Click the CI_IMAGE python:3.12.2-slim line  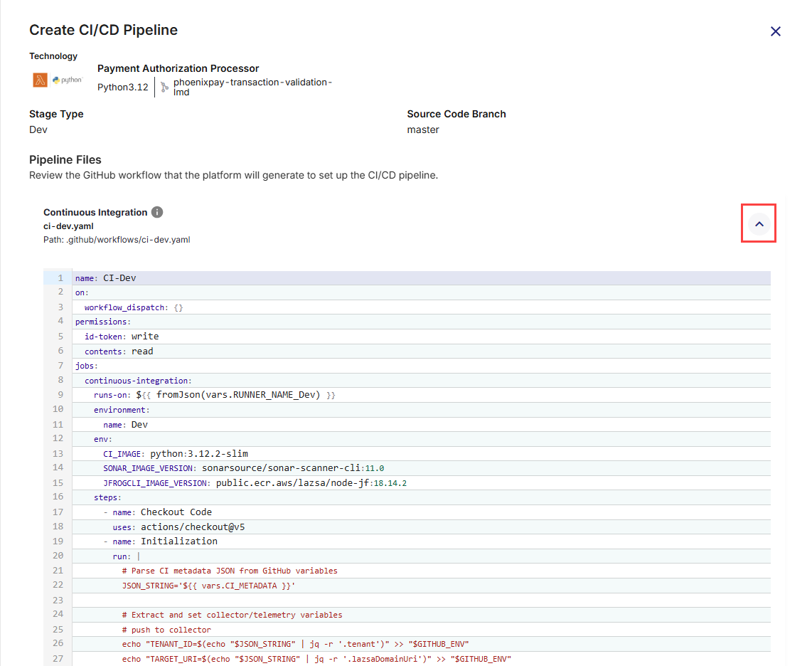point(175,454)
